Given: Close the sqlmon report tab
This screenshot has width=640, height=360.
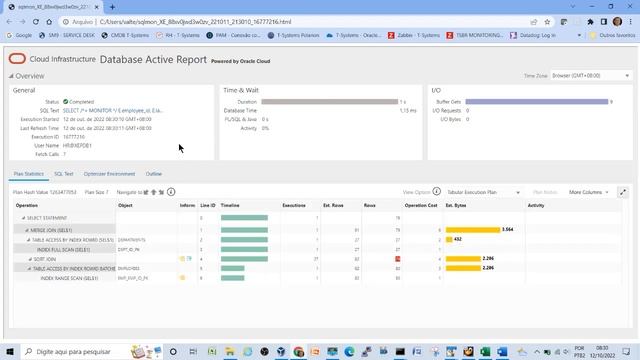Looking at the screenshot, I should [x=97, y=7].
